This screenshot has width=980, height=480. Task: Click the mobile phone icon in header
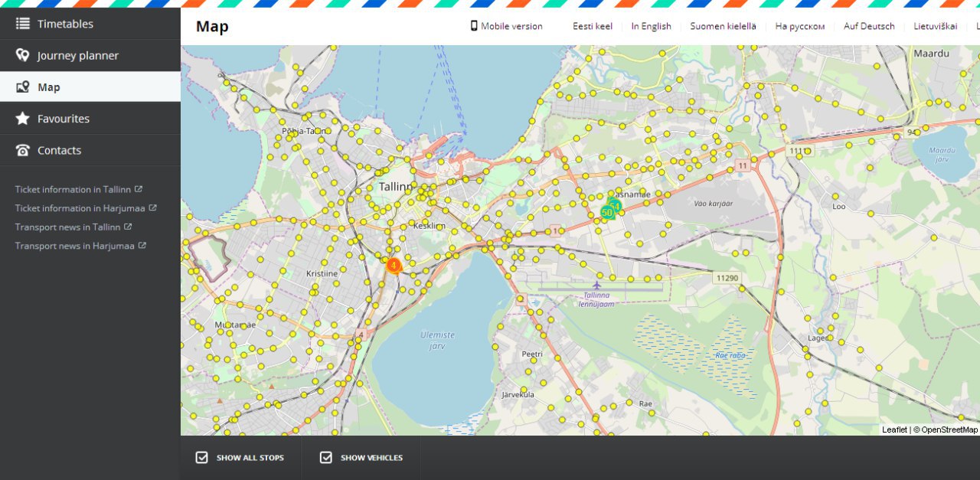(x=474, y=26)
